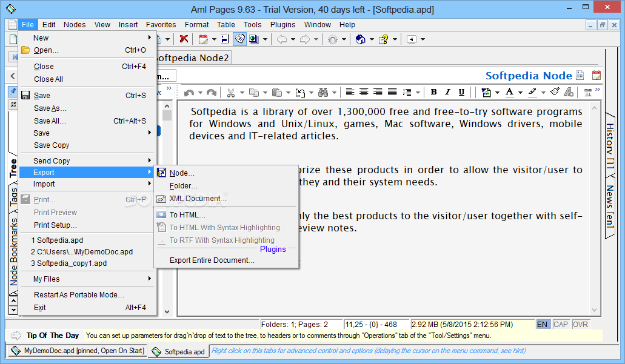Center align the text
The height and width of the screenshot is (364, 625).
364,92
